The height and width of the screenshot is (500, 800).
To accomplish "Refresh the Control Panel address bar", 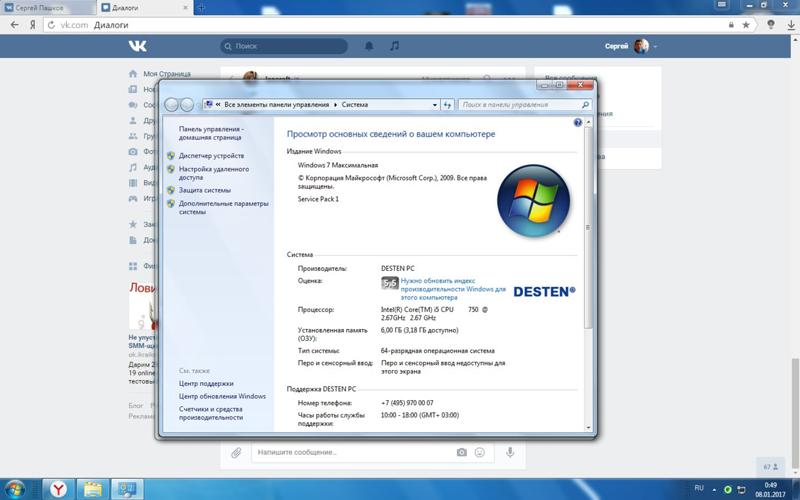I will 447,105.
